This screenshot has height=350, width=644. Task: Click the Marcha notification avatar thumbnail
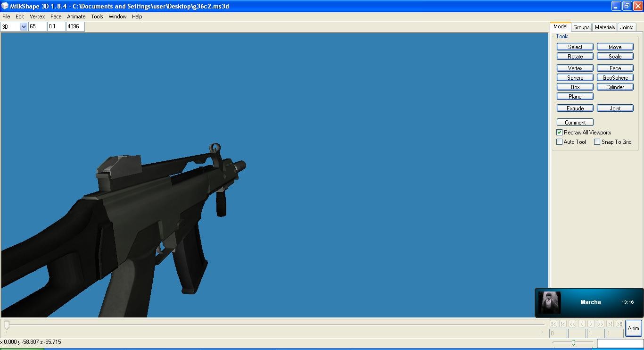[x=549, y=302]
